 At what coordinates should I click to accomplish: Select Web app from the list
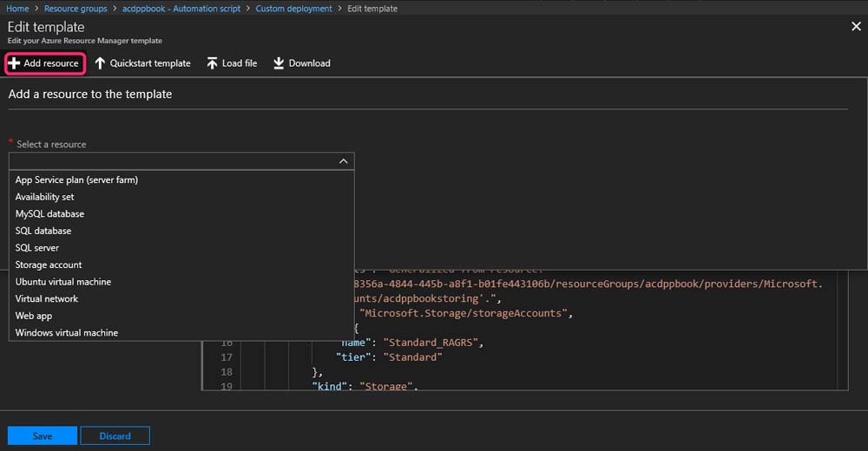tap(34, 316)
